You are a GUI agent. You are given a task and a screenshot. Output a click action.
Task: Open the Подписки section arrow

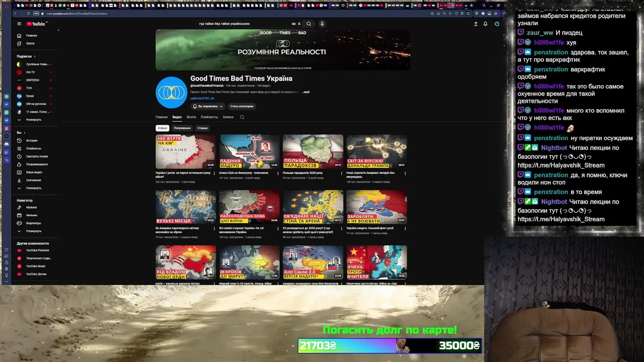(x=35, y=56)
